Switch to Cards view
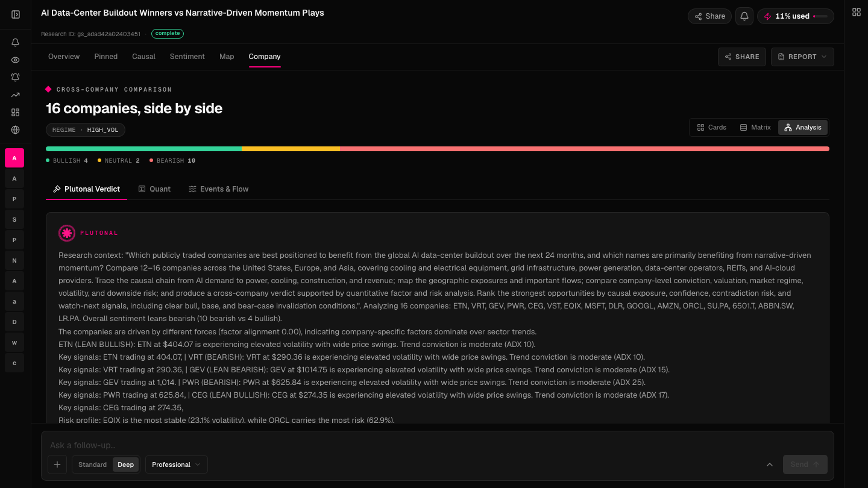 click(x=712, y=127)
